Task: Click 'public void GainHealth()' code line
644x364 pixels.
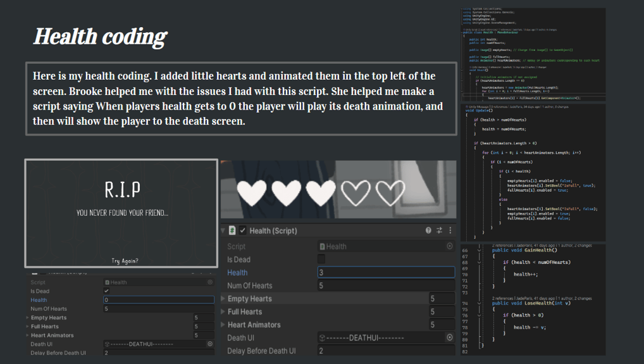Action: [x=524, y=250]
